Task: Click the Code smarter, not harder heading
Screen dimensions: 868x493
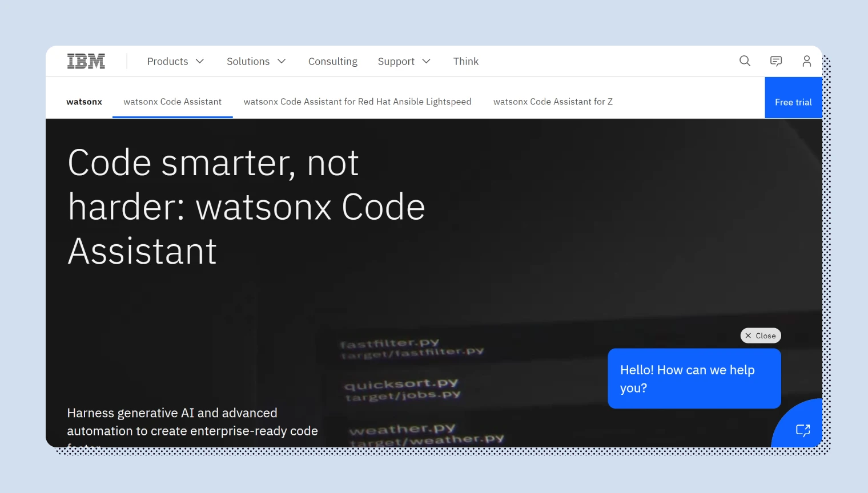Action: (246, 207)
